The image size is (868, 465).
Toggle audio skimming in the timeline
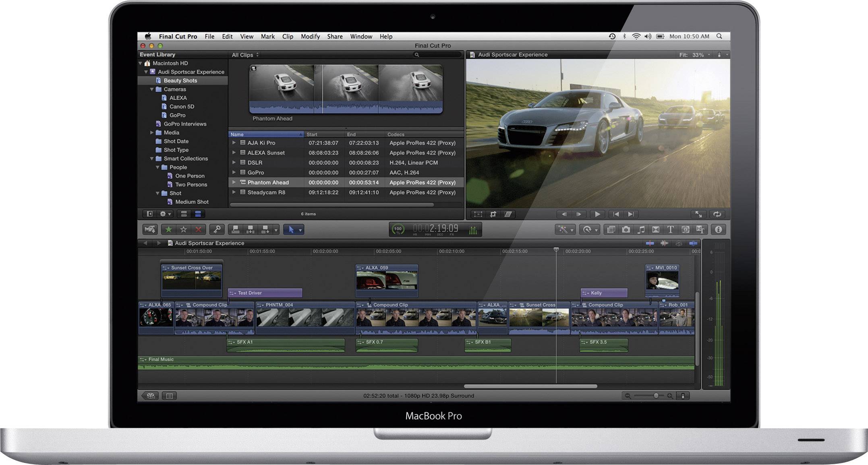tap(665, 243)
